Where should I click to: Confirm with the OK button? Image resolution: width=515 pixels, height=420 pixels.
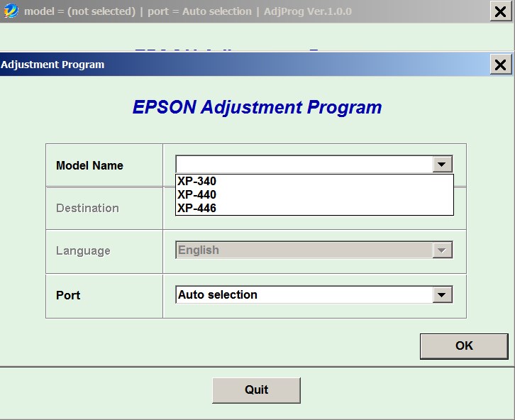click(x=464, y=346)
